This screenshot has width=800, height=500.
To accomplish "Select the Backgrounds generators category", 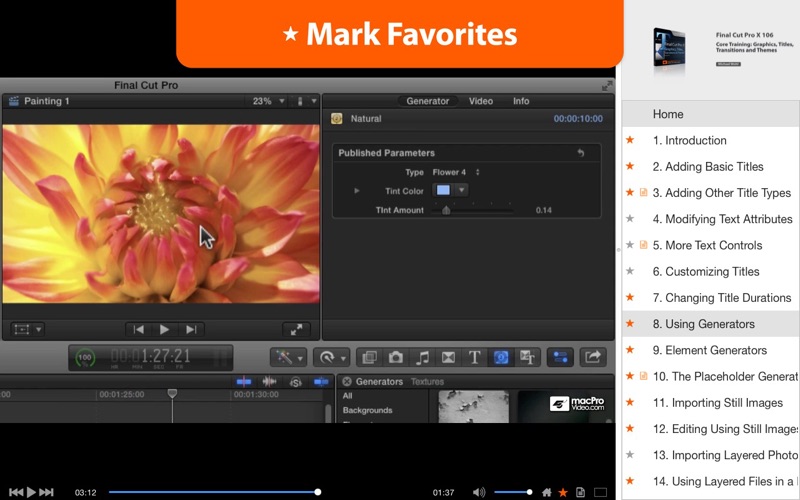I will click(x=367, y=410).
